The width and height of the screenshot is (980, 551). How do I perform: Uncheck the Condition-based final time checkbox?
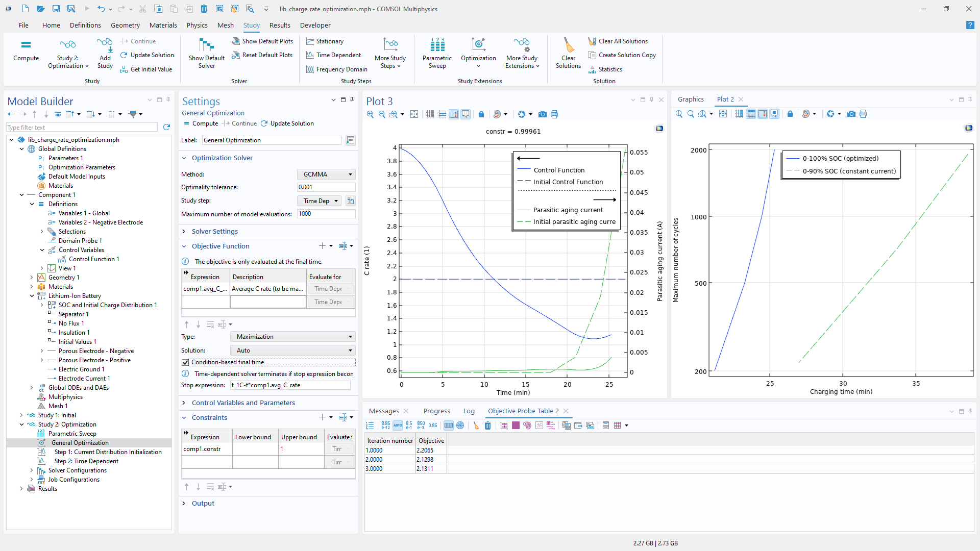(185, 362)
